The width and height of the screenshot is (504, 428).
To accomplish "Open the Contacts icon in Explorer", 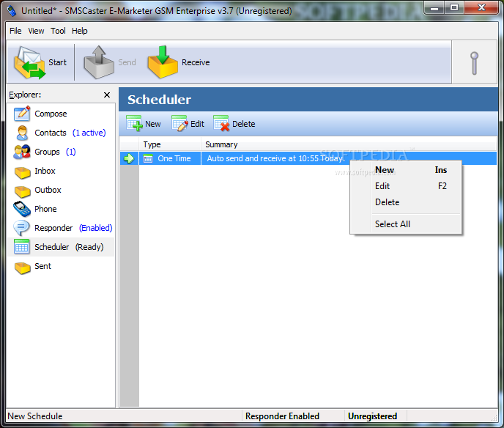I will [22, 133].
